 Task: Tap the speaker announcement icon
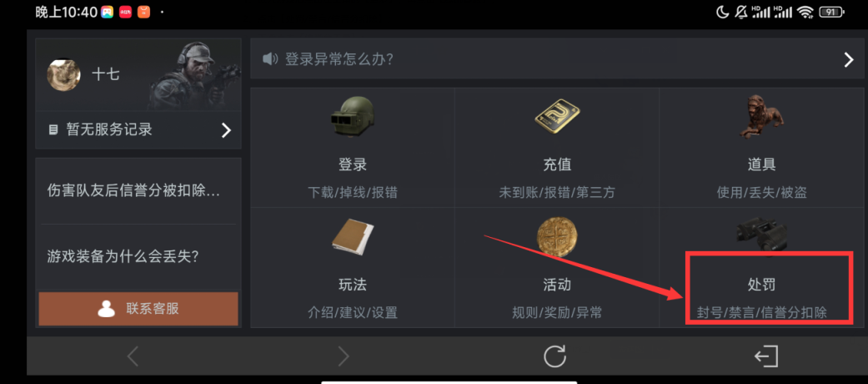[270, 58]
